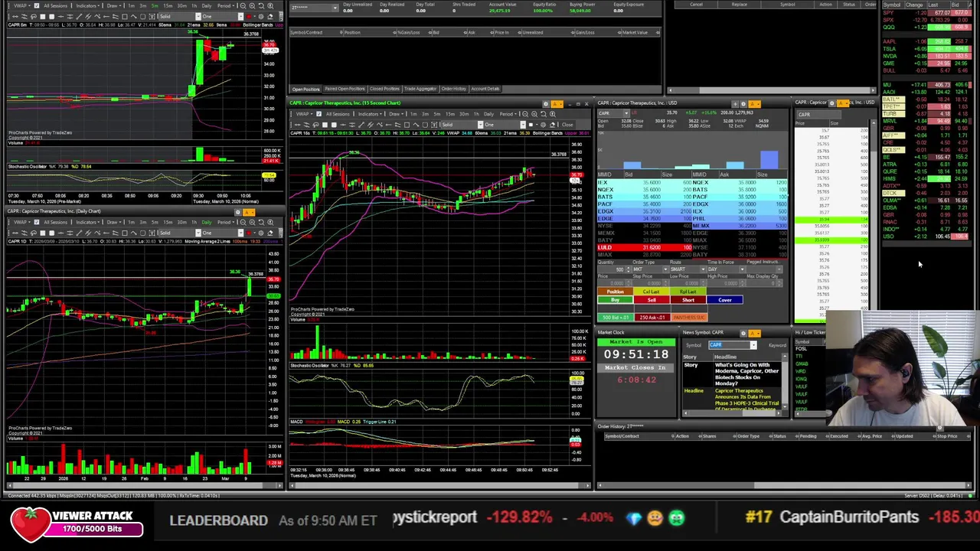Image resolution: width=980 pixels, height=551 pixels.
Task: Switch 15 Second Chart to Daily period
Action: 488,114
